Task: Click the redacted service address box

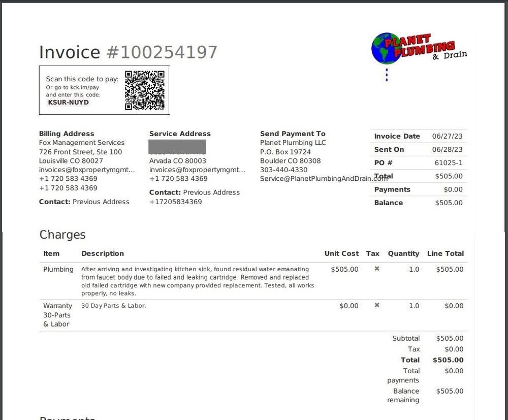Action: [x=177, y=147]
